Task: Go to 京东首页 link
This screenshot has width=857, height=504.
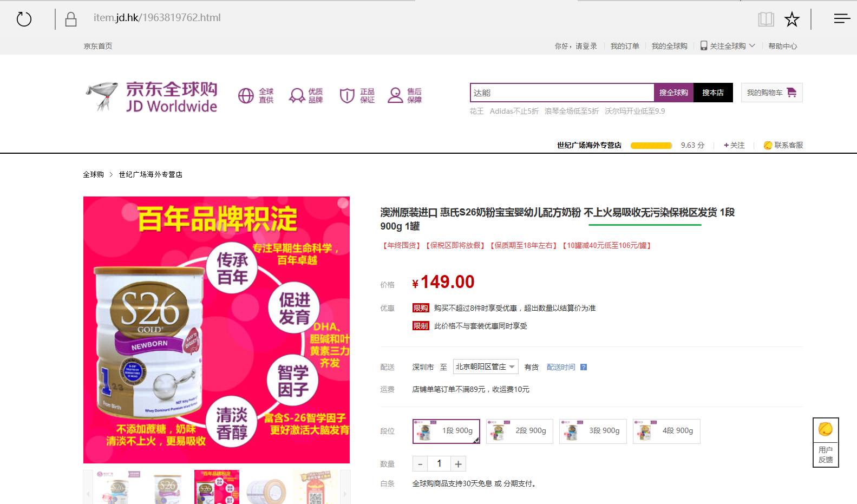Action: pyautogui.click(x=98, y=46)
